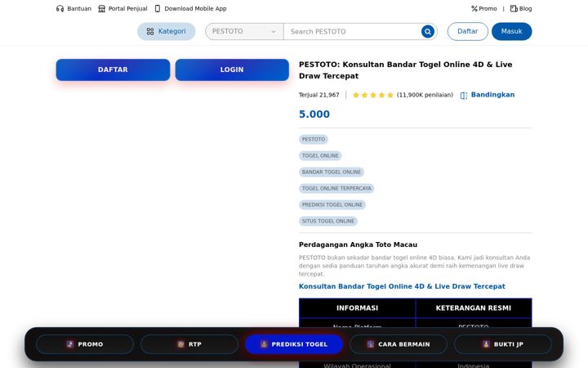Click the PREDIKSI TOGEL ONLINE tag
This screenshot has height=368, width=588.
point(332,204)
